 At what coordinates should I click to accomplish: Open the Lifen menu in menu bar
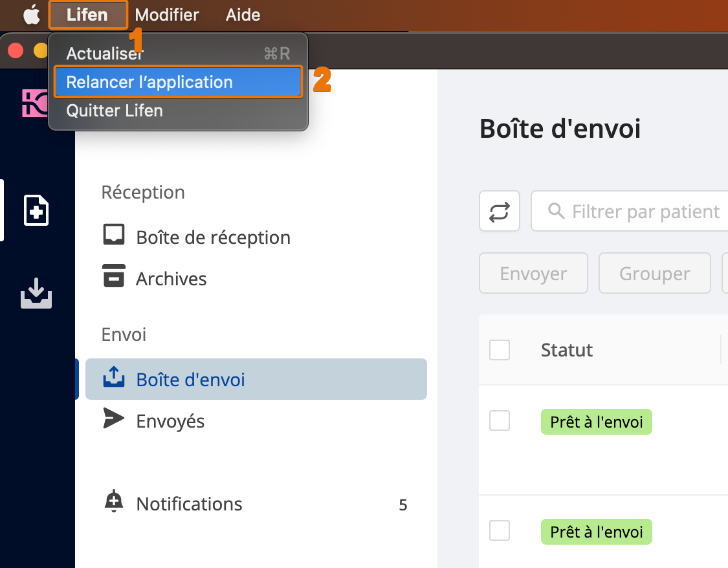pyautogui.click(x=87, y=15)
